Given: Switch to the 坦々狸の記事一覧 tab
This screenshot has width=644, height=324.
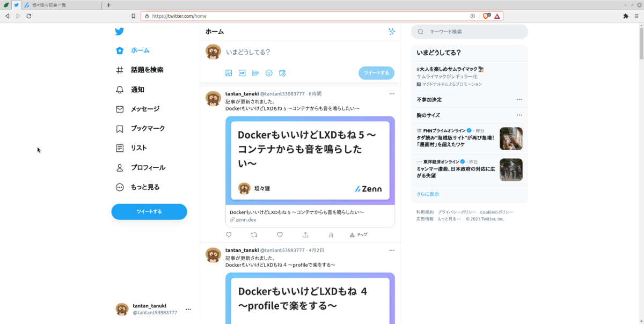Looking at the screenshot, I should (61, 5).
